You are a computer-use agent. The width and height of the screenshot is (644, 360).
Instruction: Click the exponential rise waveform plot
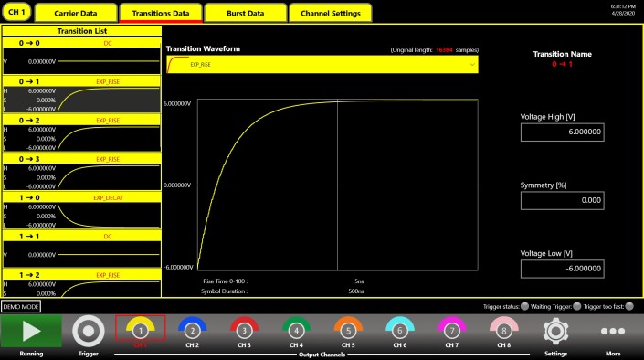pyautogui.click(x=338, y=185)
